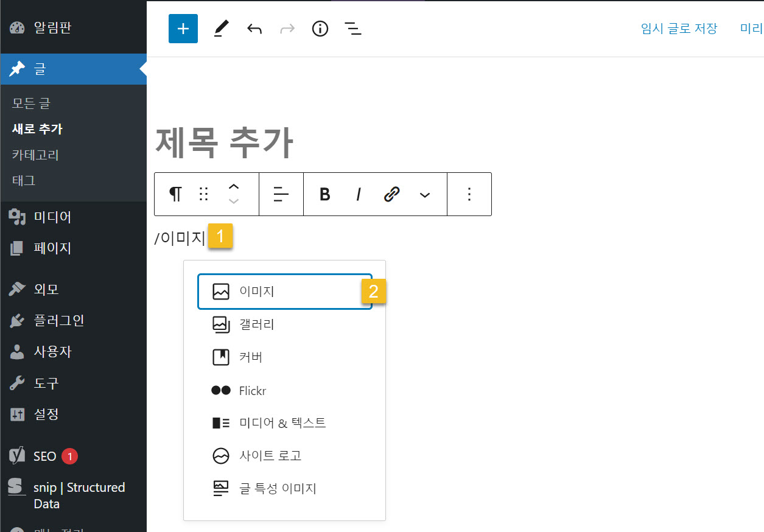The height and width of the screenshot is (532, 764).
Task: Click the paragraph block type icon
Action: click(x=175, y=194)
